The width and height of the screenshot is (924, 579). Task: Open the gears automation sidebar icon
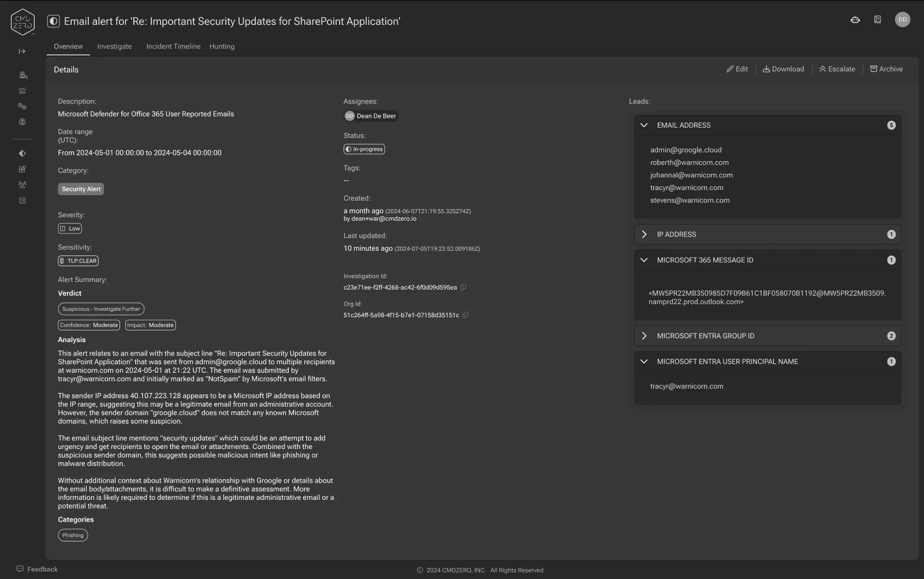click(23, 106)
